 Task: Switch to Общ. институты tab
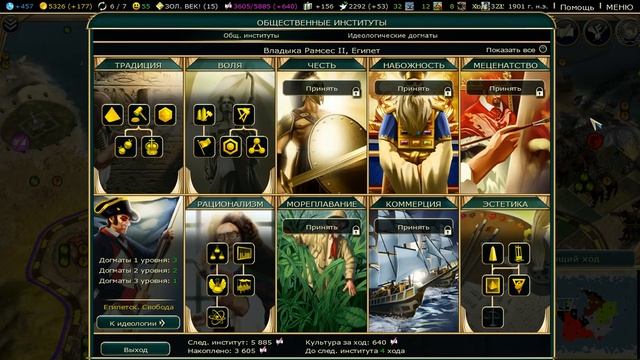(251, 36)
